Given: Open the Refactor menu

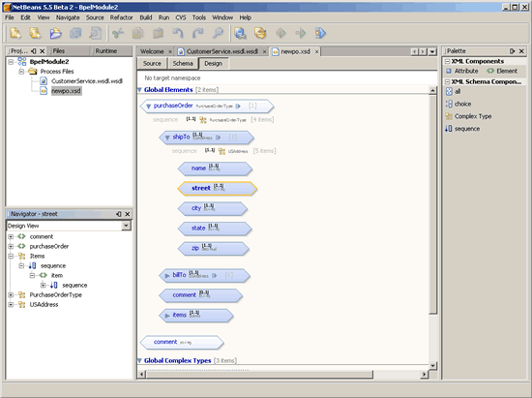Looking at the screenshot, I should [x=121, y=17].
